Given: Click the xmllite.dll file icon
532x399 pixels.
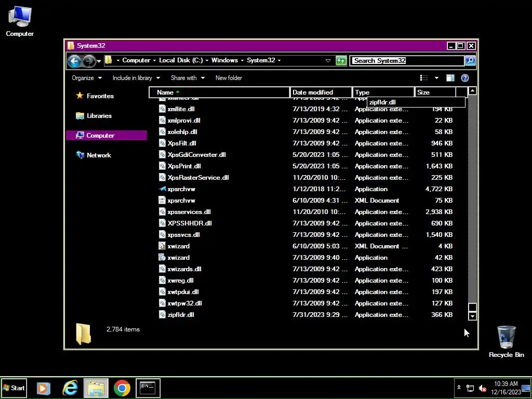Looking at the screenshot, I should tap(162, 109).
